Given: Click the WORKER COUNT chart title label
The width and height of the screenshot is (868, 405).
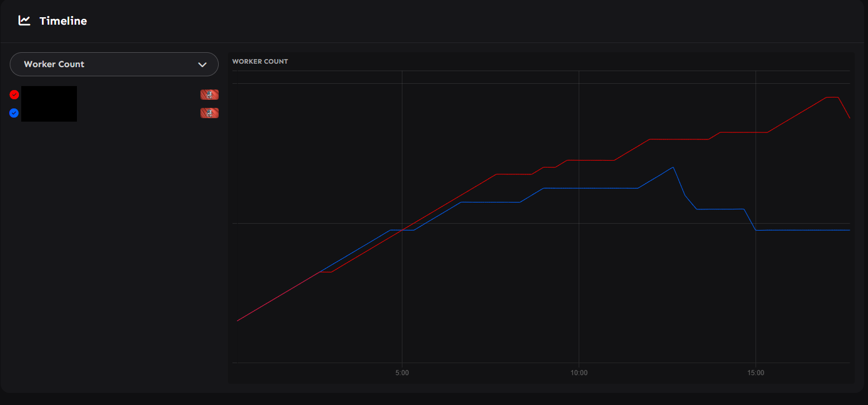Looking at the screenshot, I should 260,61.
